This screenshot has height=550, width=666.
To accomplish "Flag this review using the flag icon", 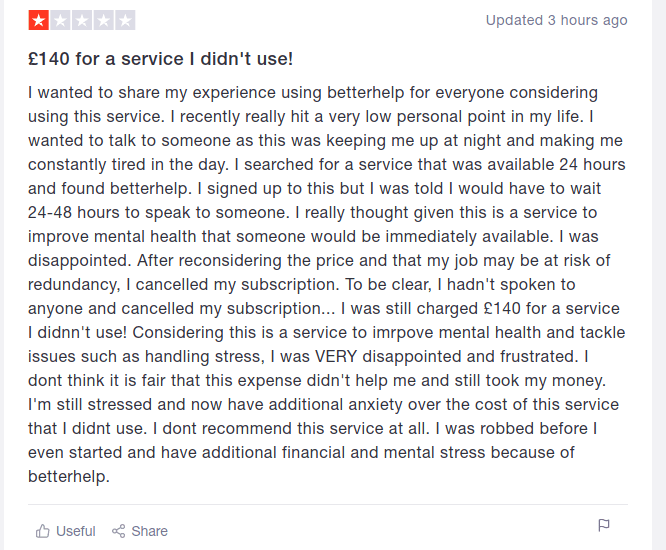I will 604,525.
